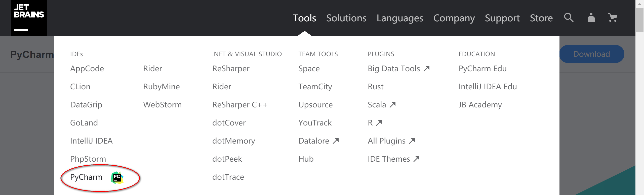Select PyCharm in the IDEs list

click(86, 177)
